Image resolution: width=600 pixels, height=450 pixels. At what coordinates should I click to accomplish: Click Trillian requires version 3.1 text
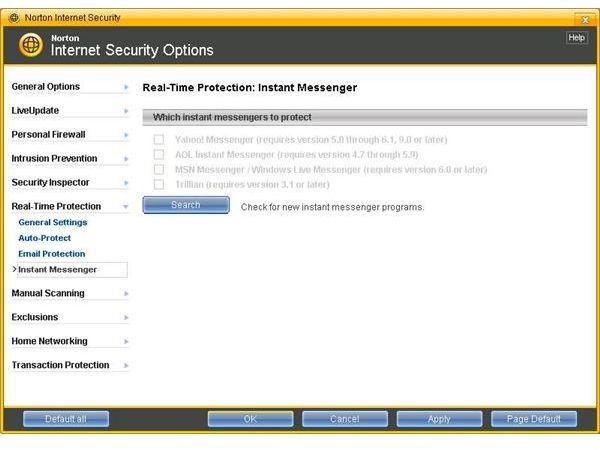[x=252, y=184]
